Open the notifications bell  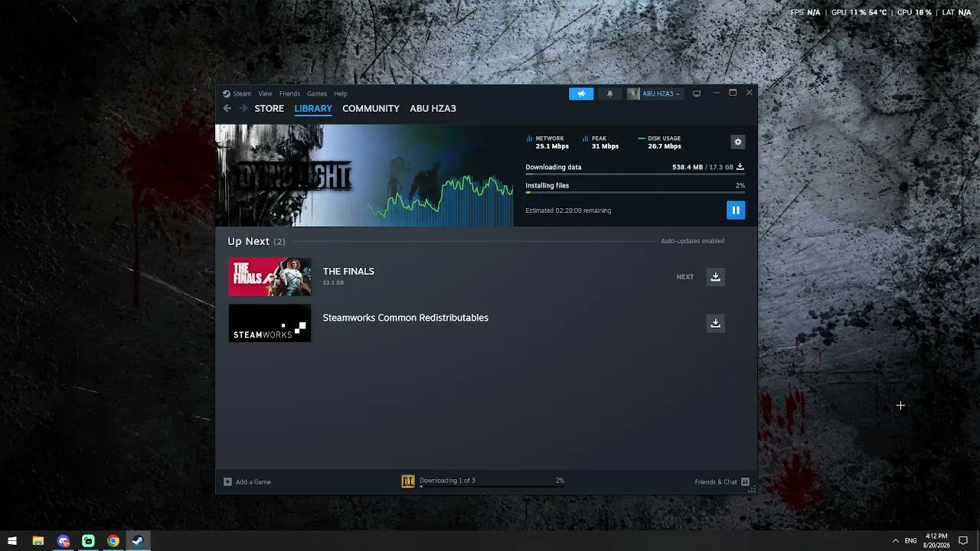(609, 93)
